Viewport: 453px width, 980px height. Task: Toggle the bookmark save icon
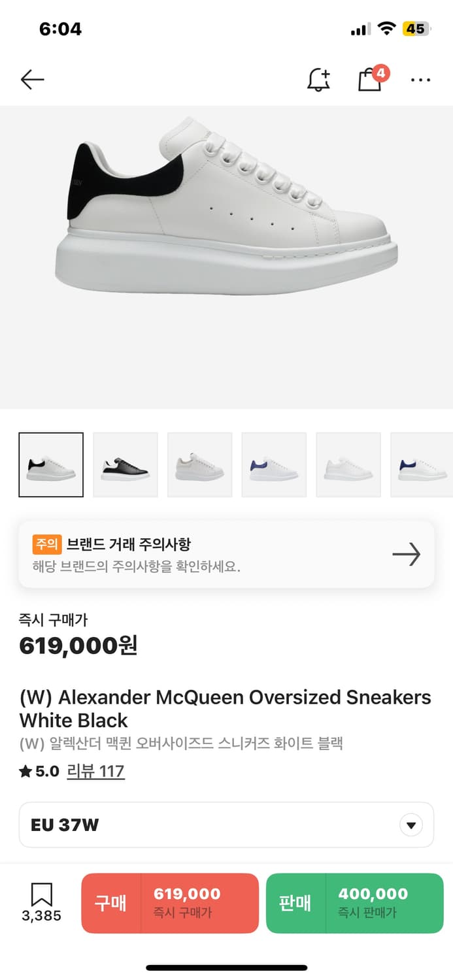point(41,895)
